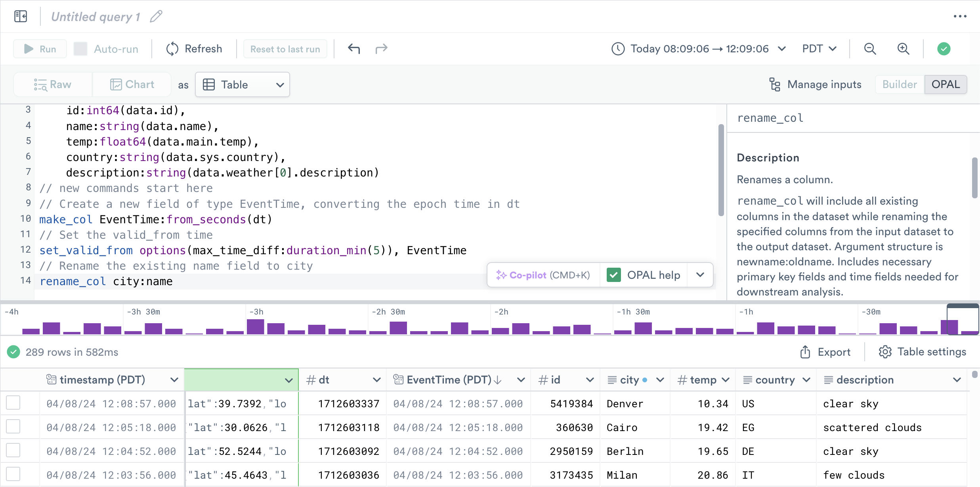This screenshot has width=980, height=487.
Task: Click the pencil icon to rename query
Action: point(156,16)
